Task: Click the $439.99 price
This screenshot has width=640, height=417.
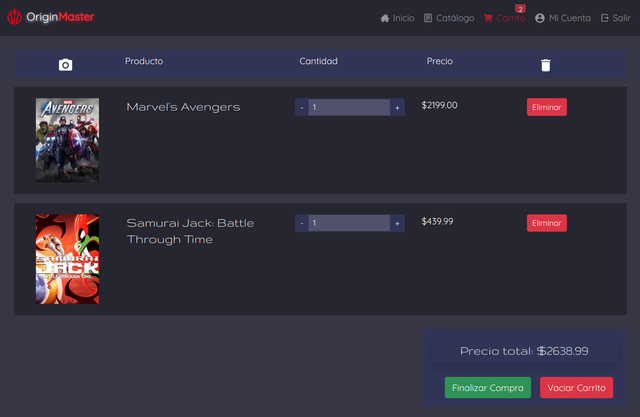Action: pyautogui.click(x=437, y=221)
